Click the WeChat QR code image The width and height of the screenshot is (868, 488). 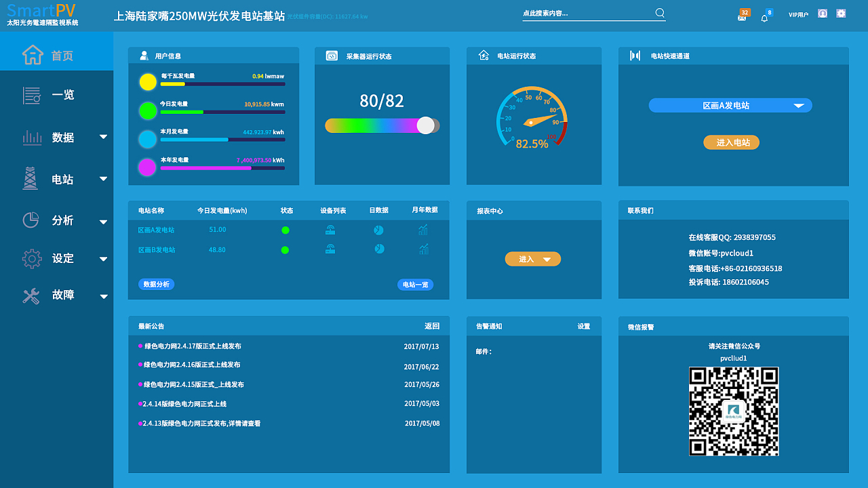[734, 411]
